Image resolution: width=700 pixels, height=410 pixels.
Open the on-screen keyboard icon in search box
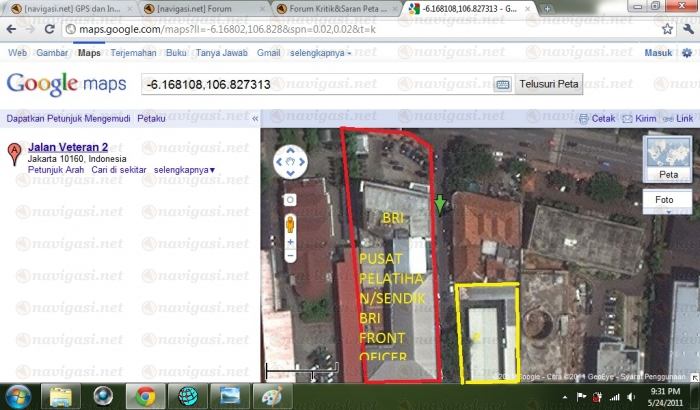(502, 85)
